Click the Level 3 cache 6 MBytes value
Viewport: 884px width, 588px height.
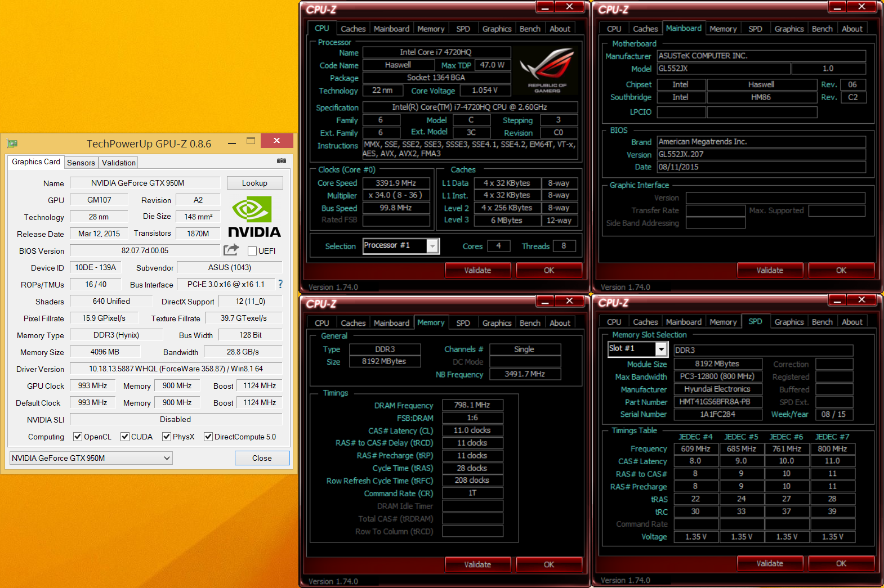506,221
